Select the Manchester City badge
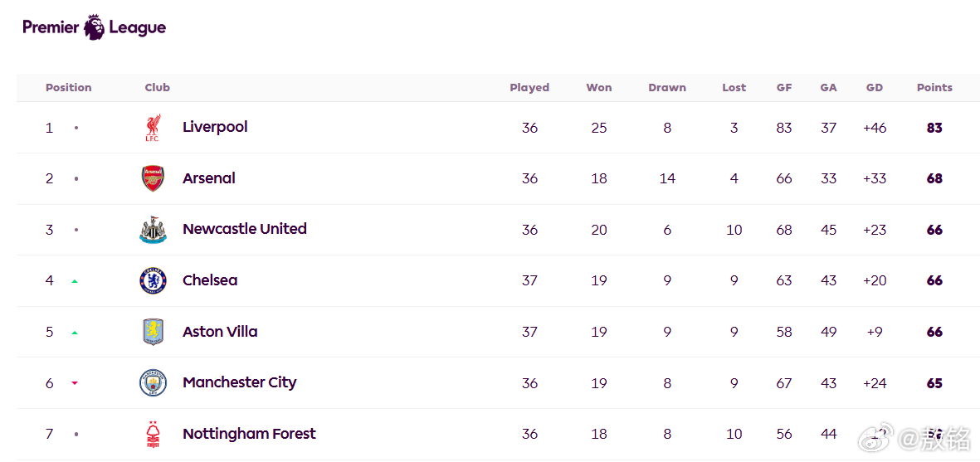Image resolution: width=980 pixels, height=462 pixels. [x=153, y=382]
